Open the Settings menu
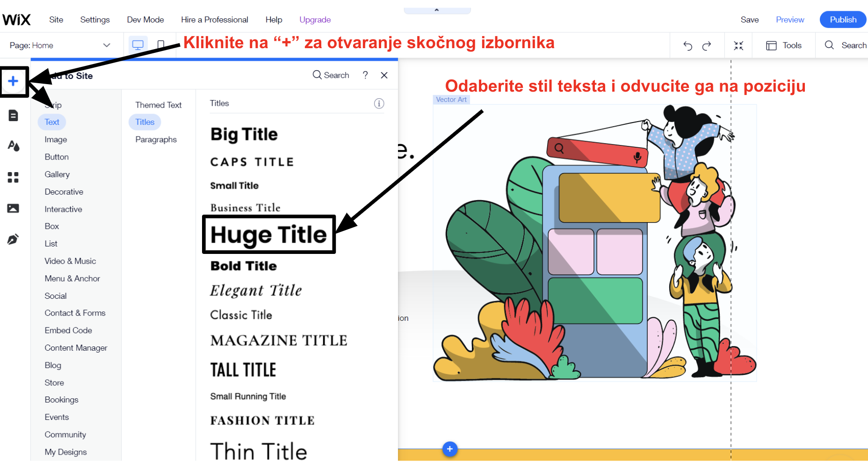868x462 pixels. pos(95,20)
